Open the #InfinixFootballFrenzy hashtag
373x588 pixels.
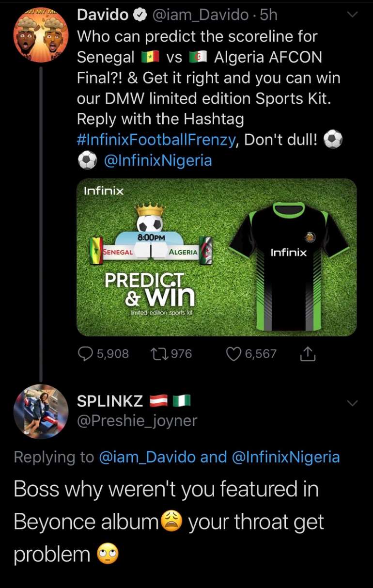click(156, 140)
